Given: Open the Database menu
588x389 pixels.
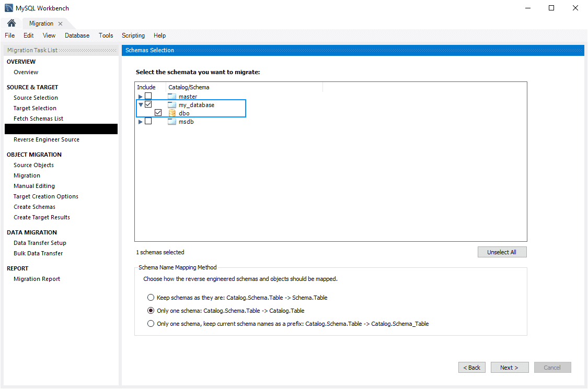Looking at the screenshot, I should coord(77,36).
